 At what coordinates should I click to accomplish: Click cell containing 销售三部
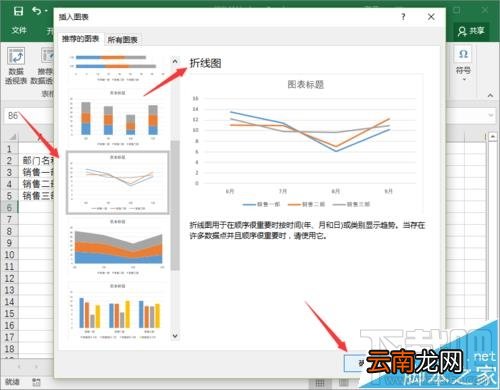tap(37, 196)
